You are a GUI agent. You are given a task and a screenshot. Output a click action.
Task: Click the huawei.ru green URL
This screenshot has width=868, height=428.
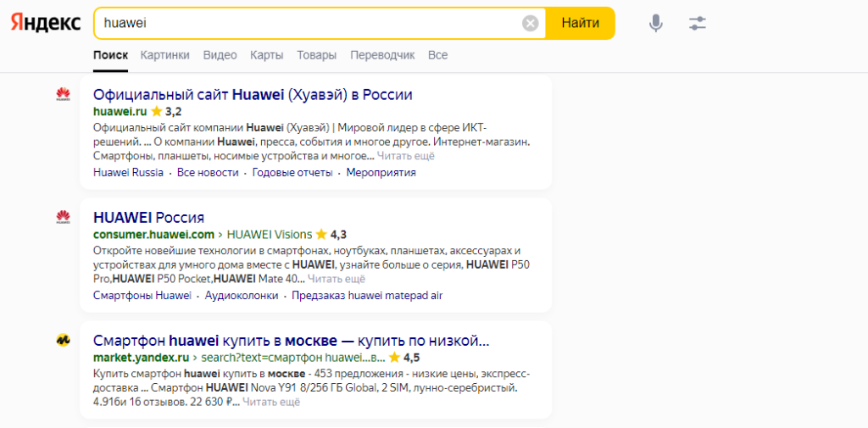(x=120, y=111)
